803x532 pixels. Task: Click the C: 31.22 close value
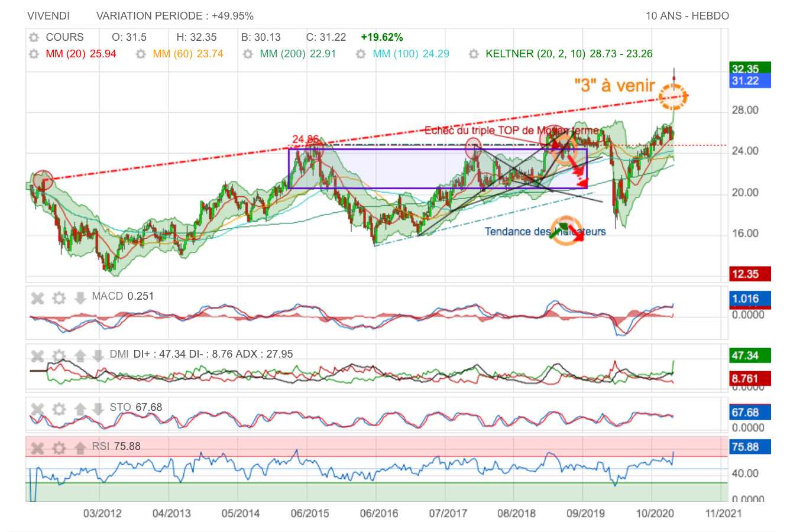(326, 37)
